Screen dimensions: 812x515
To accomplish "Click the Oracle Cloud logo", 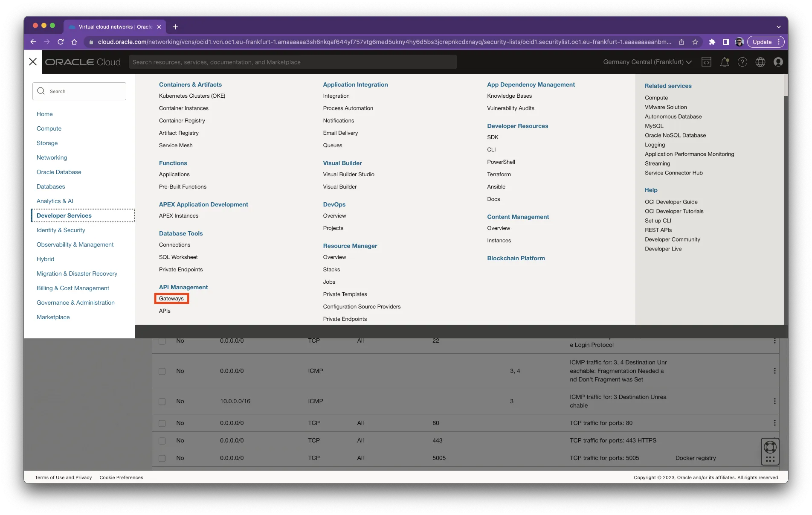I will click(83, 62).
